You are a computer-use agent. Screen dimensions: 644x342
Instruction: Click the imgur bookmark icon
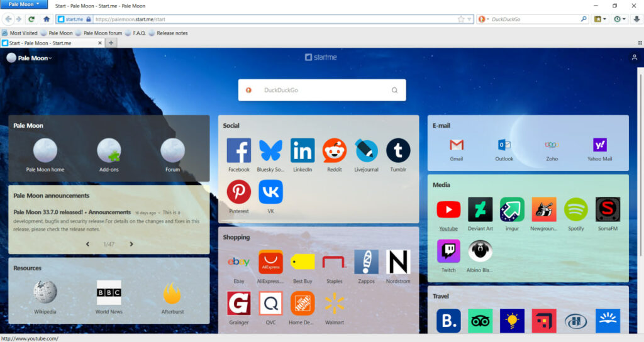[512, 209]
